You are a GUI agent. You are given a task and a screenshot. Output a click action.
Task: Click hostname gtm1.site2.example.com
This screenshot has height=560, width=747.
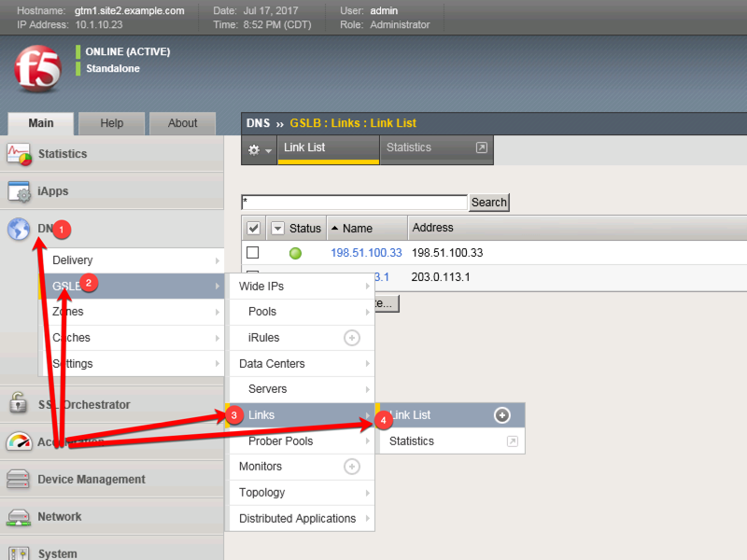(129, 11)
